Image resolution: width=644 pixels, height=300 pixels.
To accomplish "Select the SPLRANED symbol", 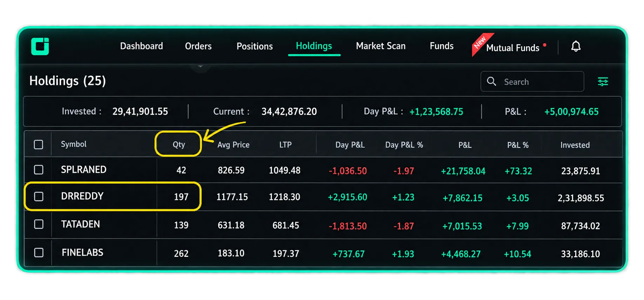I will point(83,170).
